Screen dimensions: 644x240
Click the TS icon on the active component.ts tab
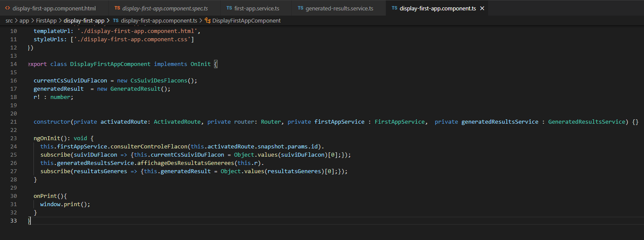point(394,8)
